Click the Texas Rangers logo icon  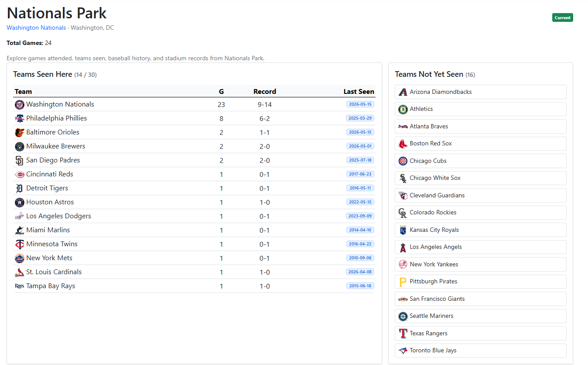click(x=403, y=334)
